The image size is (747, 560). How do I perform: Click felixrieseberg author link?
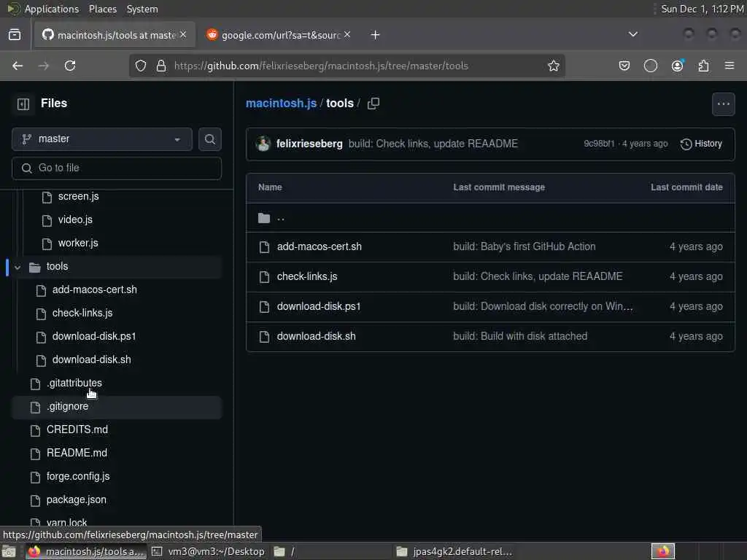[309, 144]
